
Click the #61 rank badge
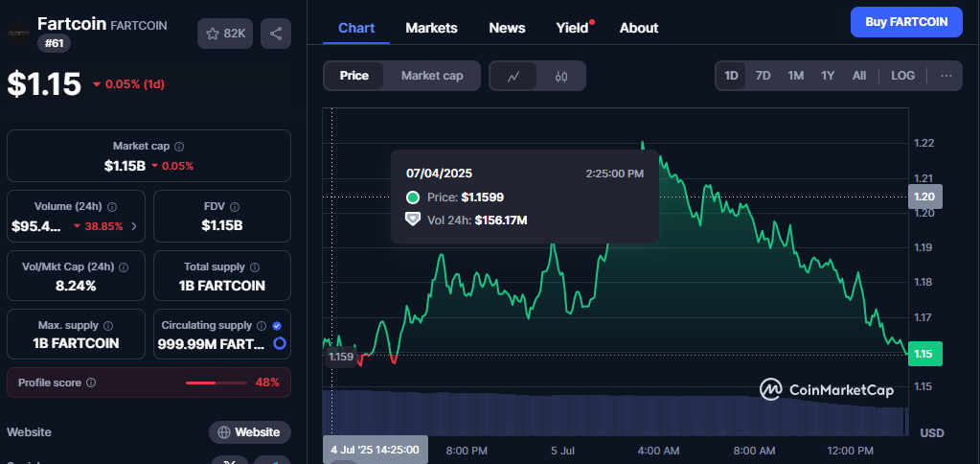click(x=55, y=44)
